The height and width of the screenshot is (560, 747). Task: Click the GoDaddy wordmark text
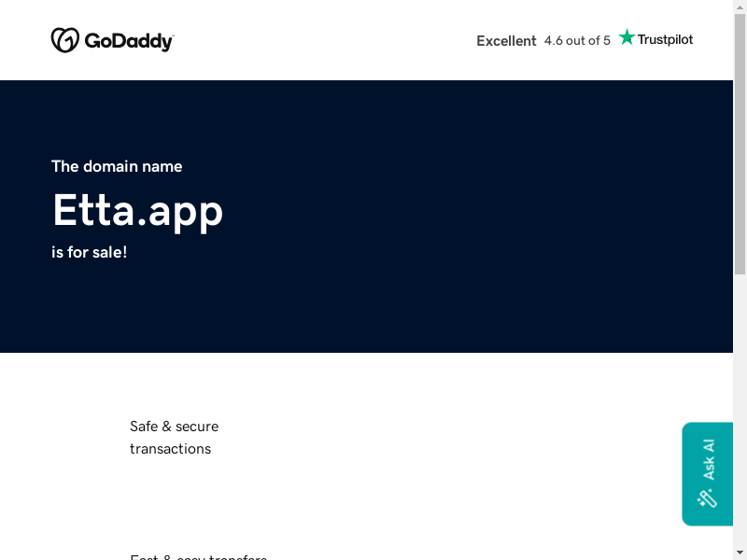tap(129, 41)
